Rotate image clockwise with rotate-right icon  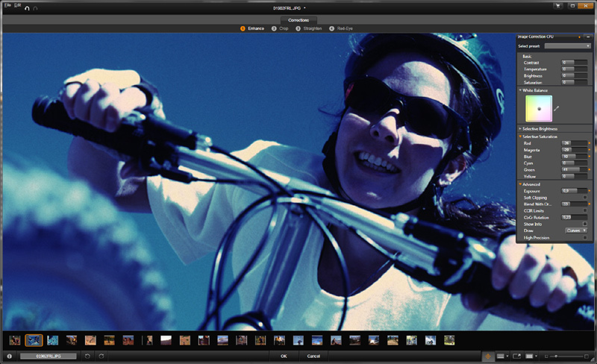(x=101, y=356)
